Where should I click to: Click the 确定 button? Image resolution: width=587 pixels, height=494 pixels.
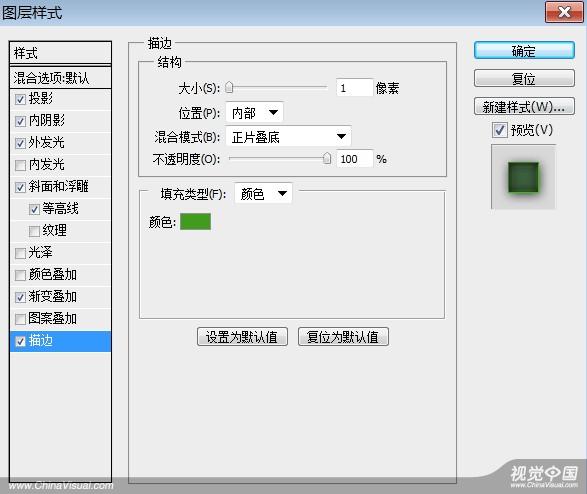click(x=524, y=51)
